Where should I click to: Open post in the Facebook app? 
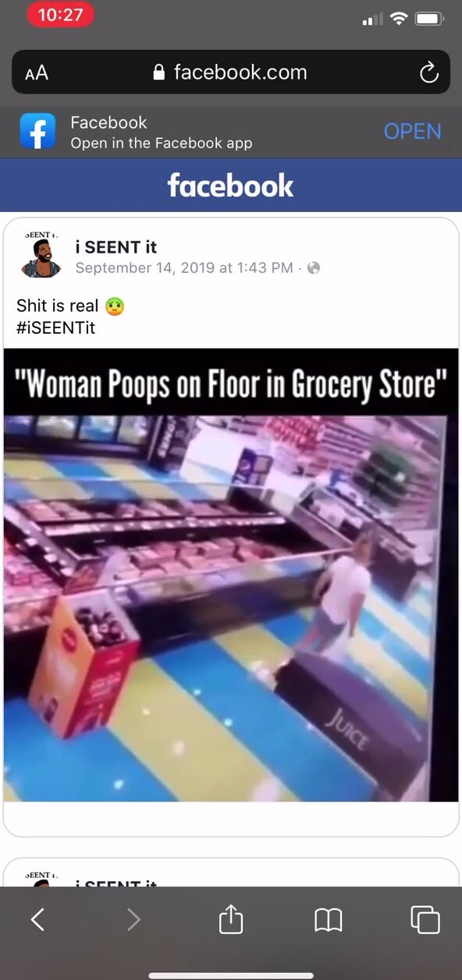coord(412,132)
